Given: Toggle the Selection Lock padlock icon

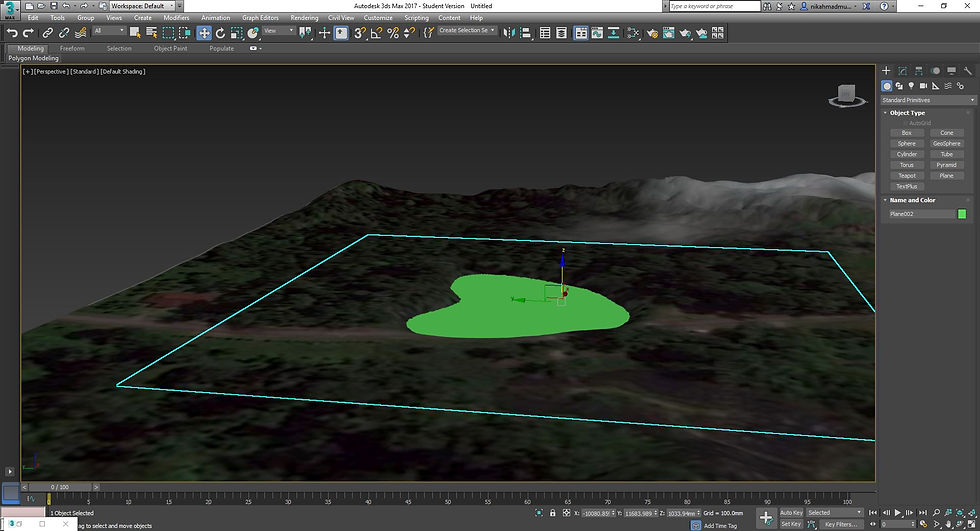Looking at the screenshot, I should (x=552, y=513).
